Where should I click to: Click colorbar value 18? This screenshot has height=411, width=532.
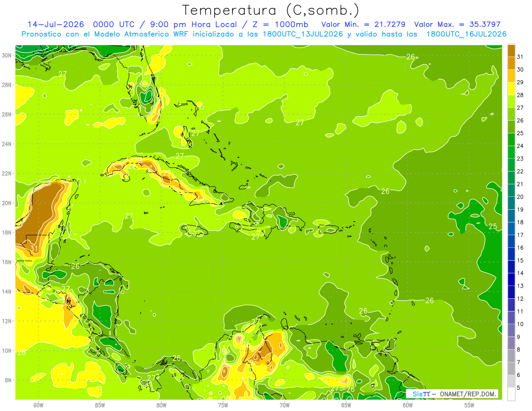[520, 222]
